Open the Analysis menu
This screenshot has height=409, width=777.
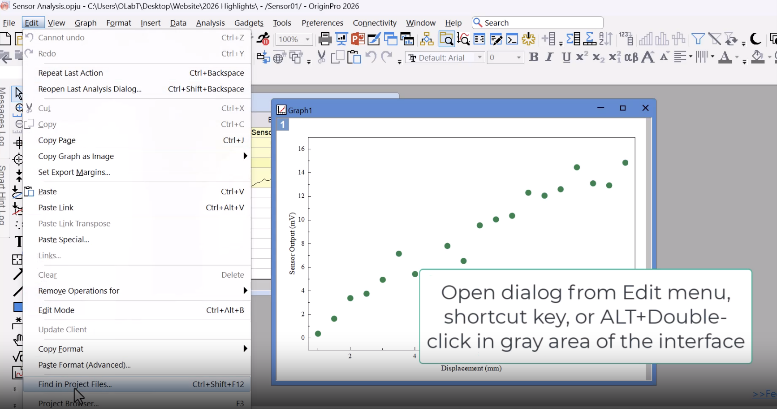pos(210,22)
